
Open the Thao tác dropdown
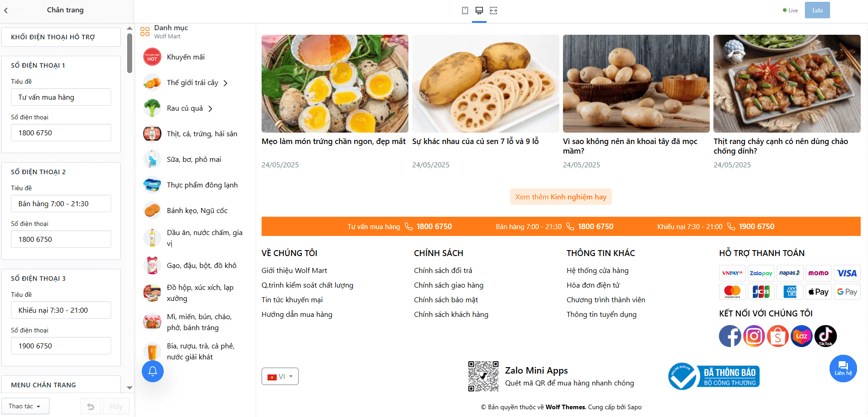click(x=25, y=406)
